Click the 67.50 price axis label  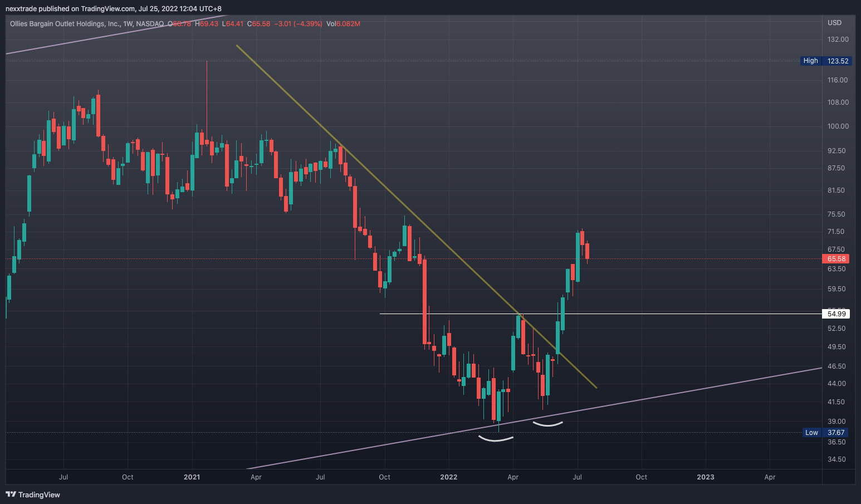836,249
